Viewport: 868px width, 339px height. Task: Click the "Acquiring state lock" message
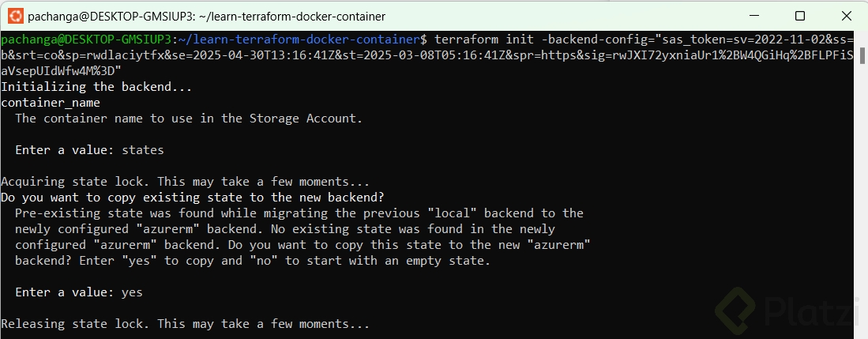tap(185, 182)
